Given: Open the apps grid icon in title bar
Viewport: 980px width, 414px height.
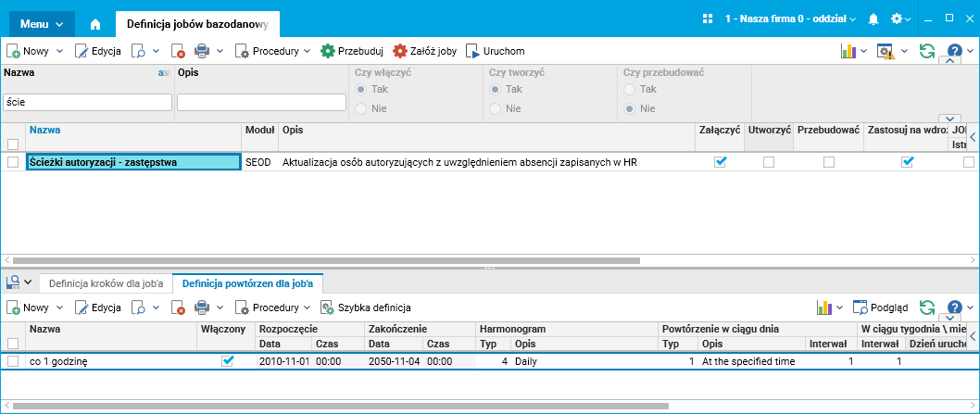Looking at the screenshot, I should tap(708, 19).
